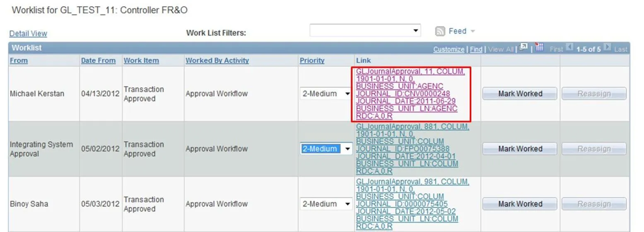
Task: Click the Find link
Action: pyautogui.click(x=476, y=49)
